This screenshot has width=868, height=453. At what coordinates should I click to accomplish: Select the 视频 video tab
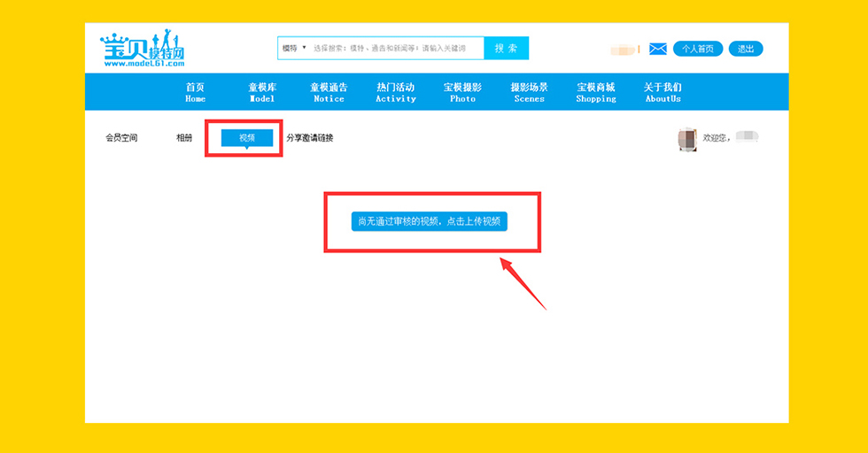coord(246,138)
